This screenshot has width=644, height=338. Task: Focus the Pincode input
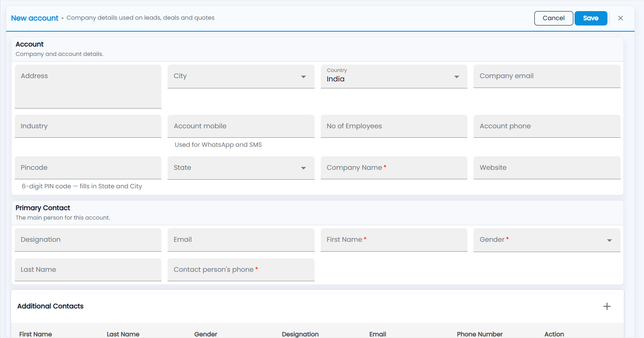click(88, 168)
